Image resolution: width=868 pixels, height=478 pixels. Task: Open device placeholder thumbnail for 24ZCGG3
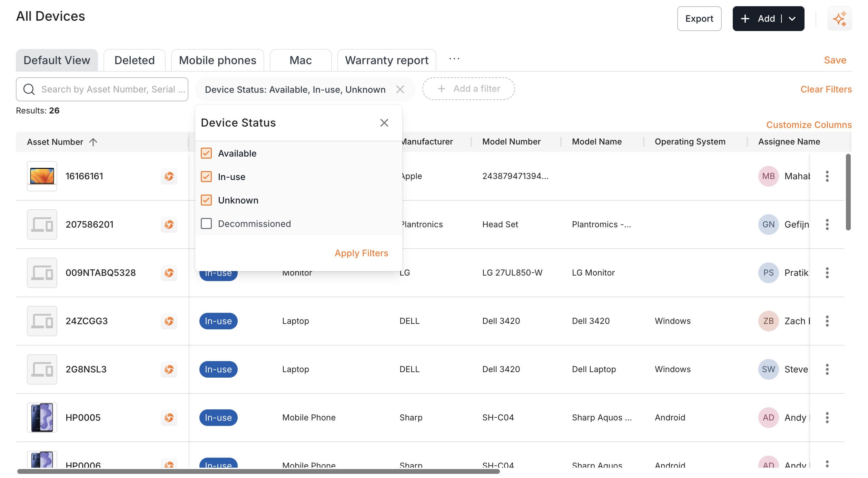(42, 321)
